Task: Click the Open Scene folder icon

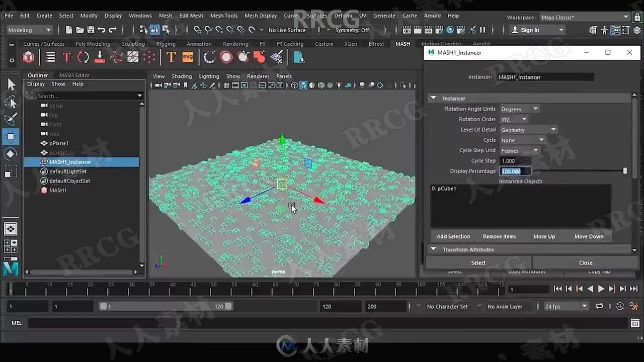Action: click(80, 30)
